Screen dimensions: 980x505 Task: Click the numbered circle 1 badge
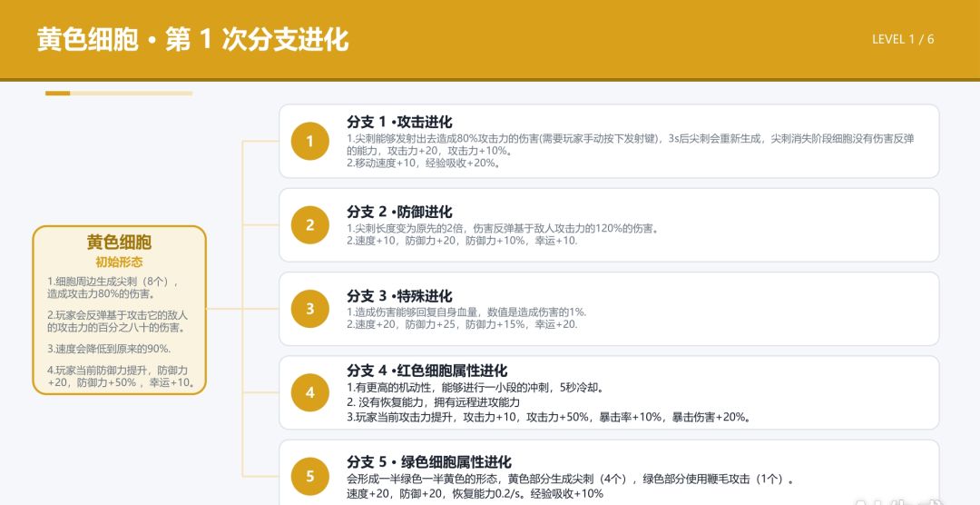tap(310, 142)
